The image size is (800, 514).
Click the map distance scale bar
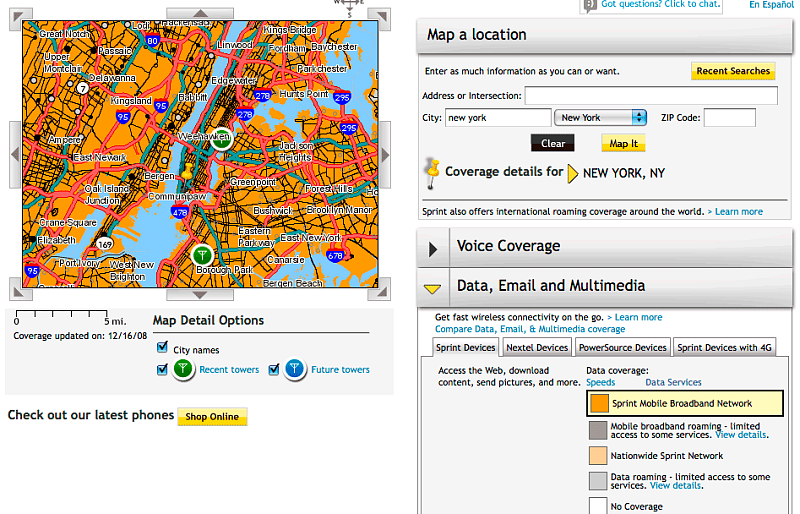point(62,313)
